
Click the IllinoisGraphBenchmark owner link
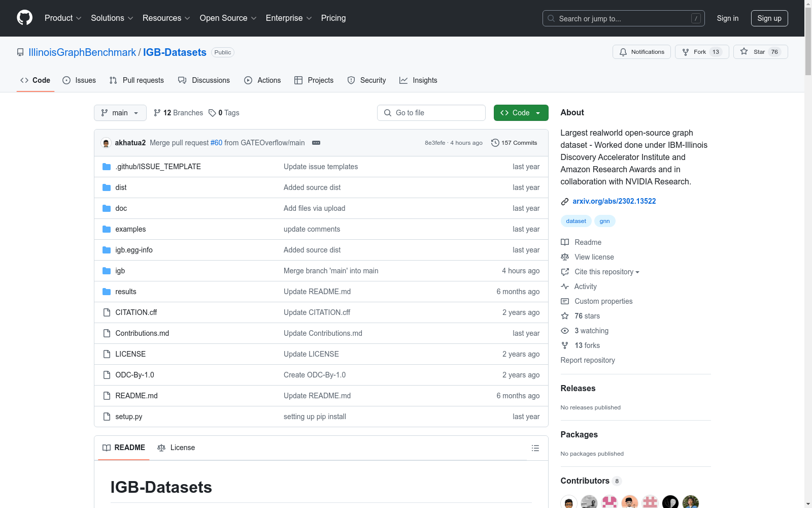[82, 52]
